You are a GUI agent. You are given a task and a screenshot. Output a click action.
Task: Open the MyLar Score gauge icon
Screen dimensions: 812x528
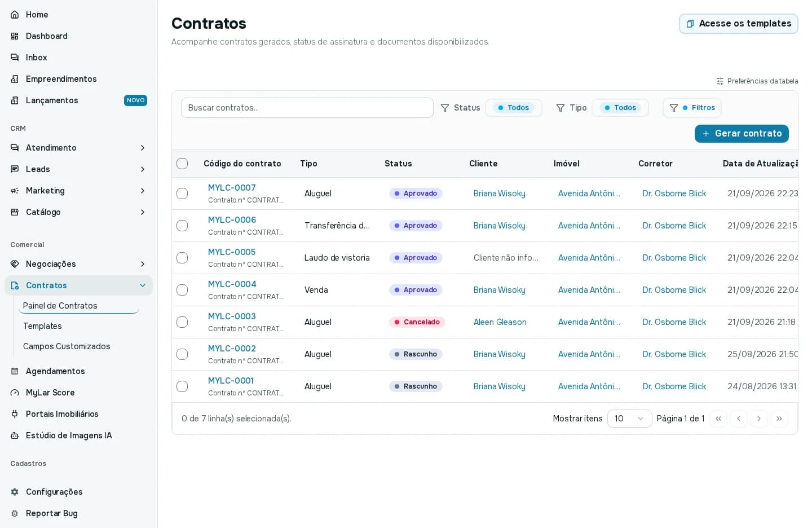pyautogui.click(x=15, y=393)
